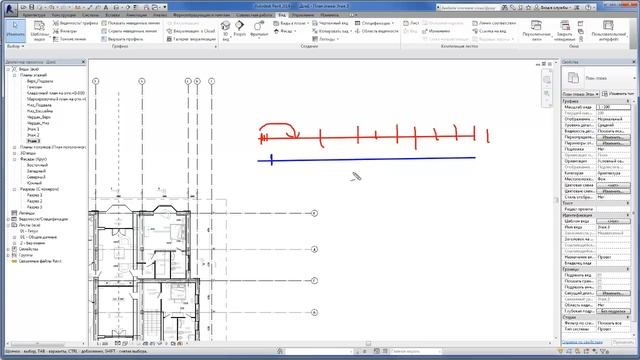Select the Фрагмент callout tool

point(259,29)
